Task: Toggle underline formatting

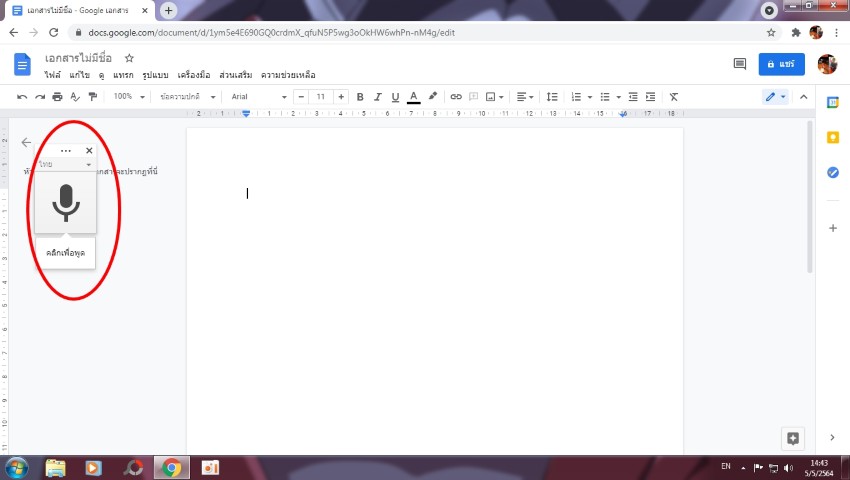Action: tap(395, 97)
